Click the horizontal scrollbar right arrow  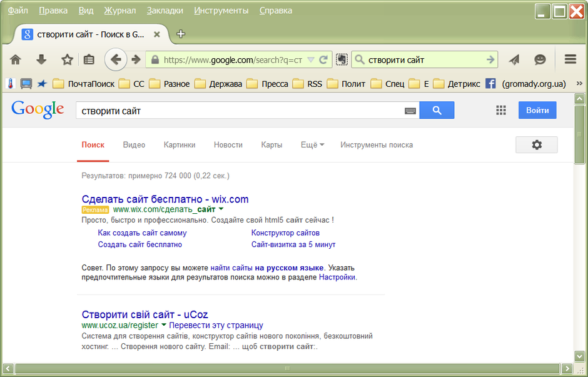click(567, 368)
